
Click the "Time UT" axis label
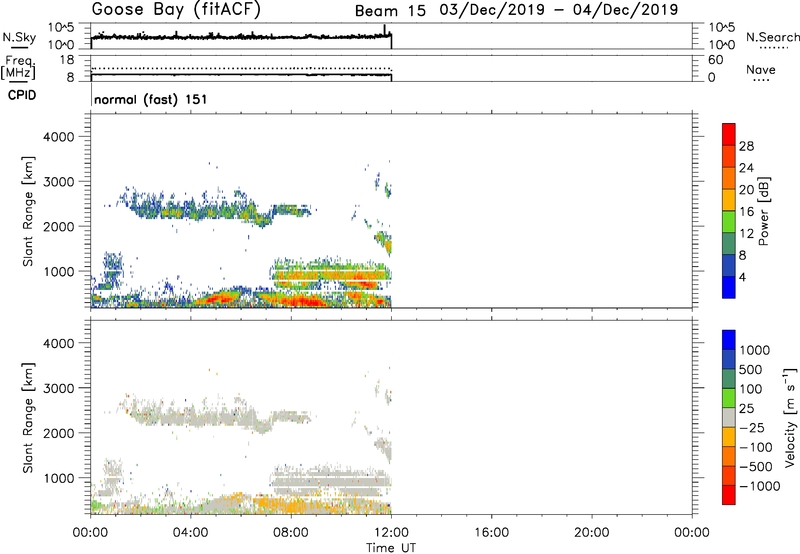tap(391, 548)
